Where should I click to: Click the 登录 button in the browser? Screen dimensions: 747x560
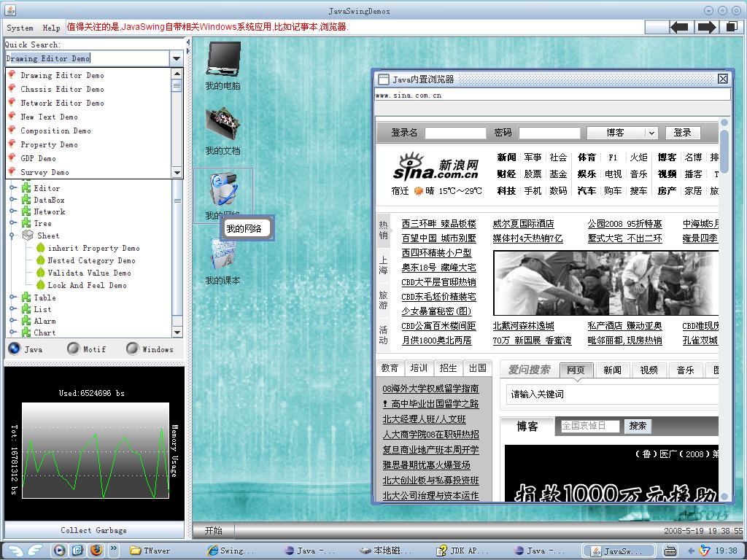click(682, 133)
